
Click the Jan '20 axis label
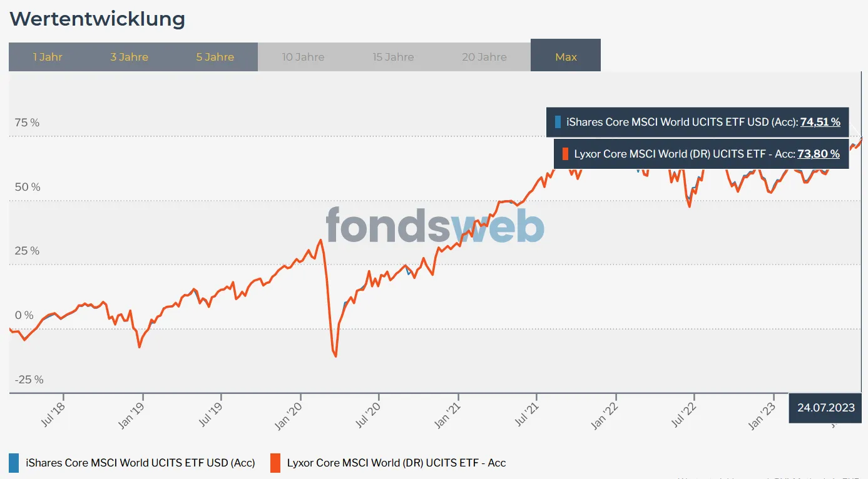(x=288, y=415)
